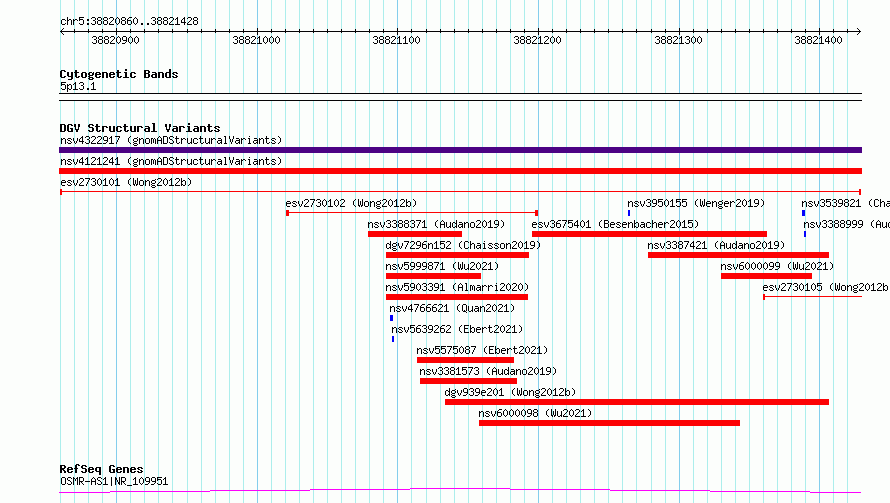Click ruler position 38821100

point(396,40)
